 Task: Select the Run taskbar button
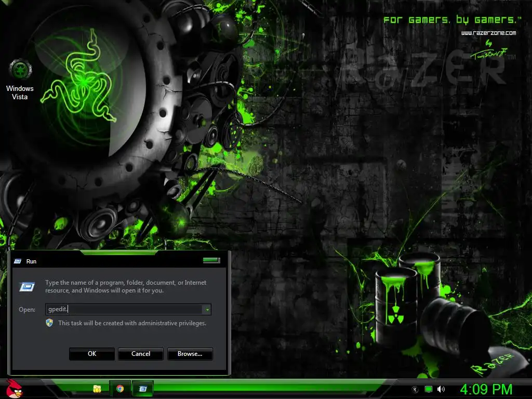pyautogui.click(x=143, y=389)
